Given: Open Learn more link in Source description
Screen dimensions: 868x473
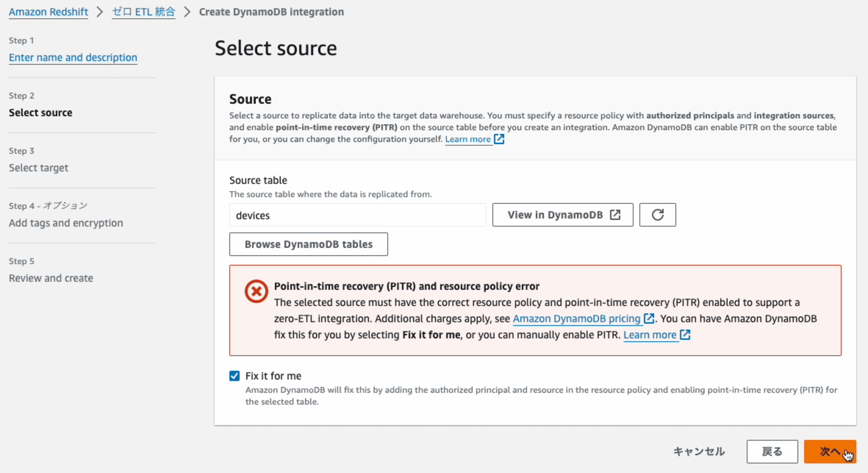Looking at the screenshot, I should pos(468,139).
